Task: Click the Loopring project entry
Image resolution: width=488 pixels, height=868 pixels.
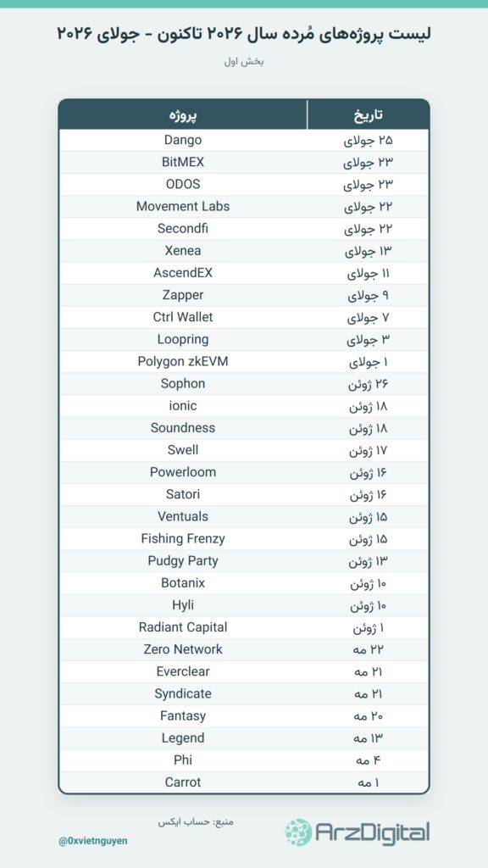Action: coord(183,339)
